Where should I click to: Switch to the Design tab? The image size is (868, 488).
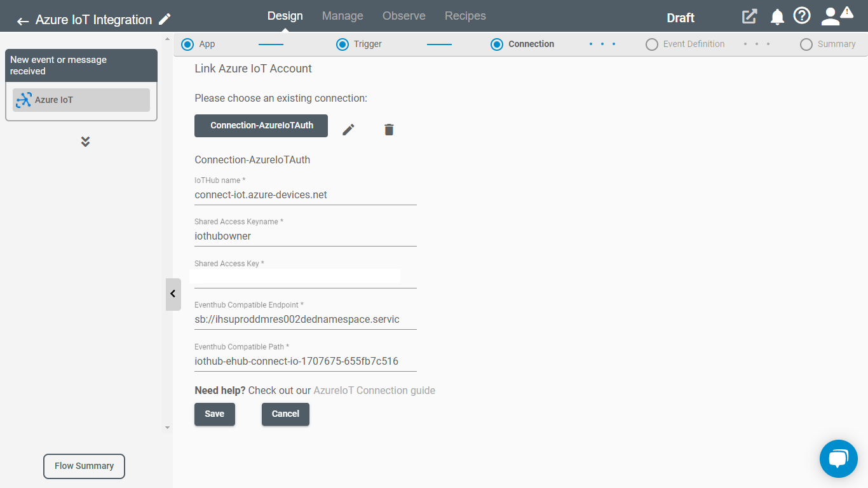click(x=285, y=16)
